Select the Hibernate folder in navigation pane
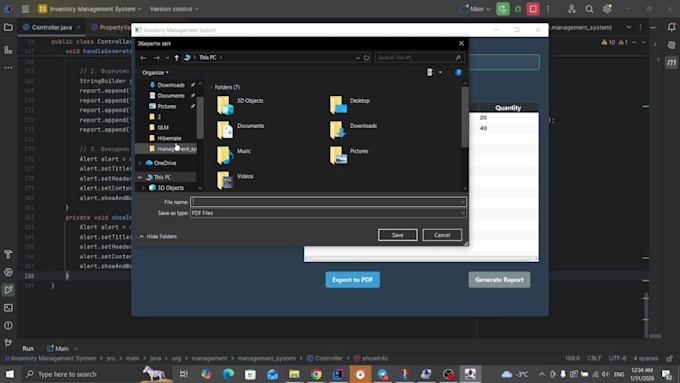Viewport: 680px width, 383px height. (169, 138)
